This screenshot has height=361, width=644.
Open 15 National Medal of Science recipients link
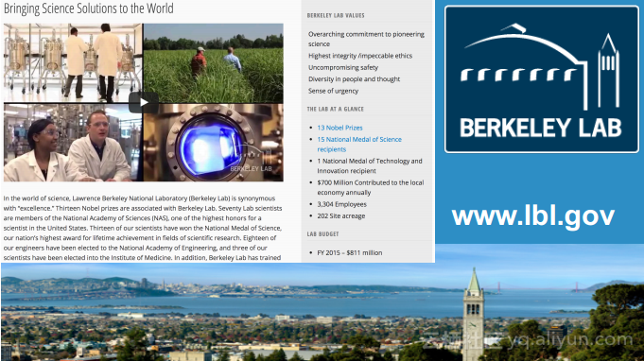pos(359,145)
